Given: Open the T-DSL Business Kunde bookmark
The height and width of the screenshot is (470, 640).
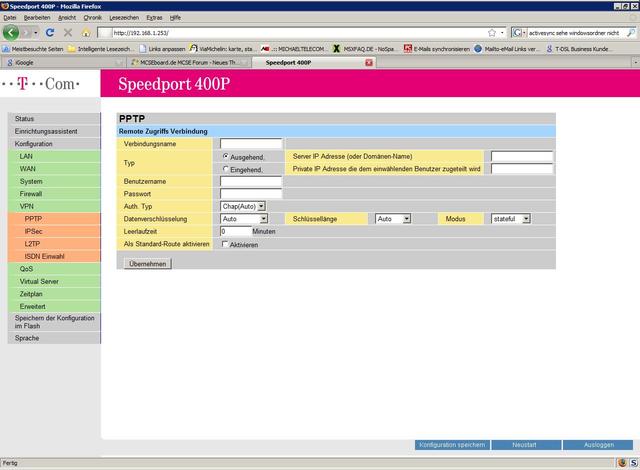Looking at the screenshot, I should (x=579, y=49).
